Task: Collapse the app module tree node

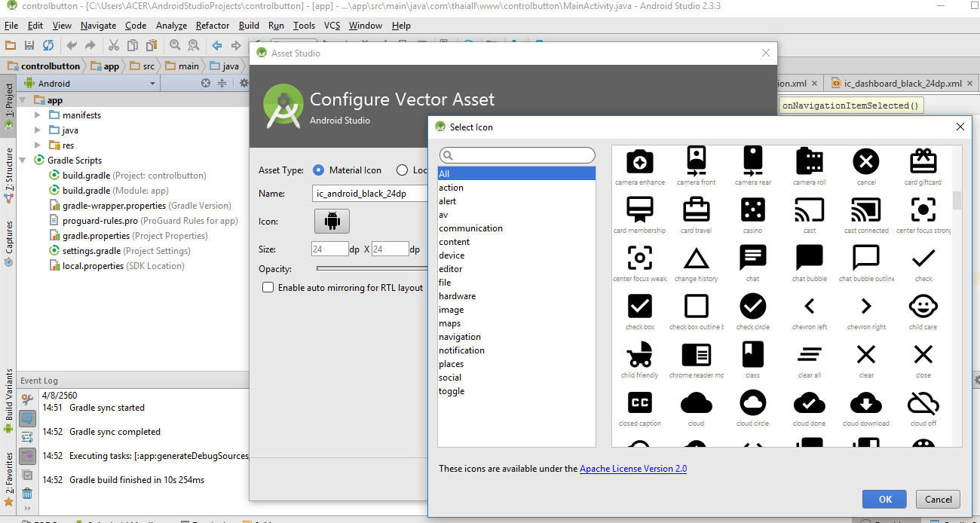Action: (x=23, y=100)
